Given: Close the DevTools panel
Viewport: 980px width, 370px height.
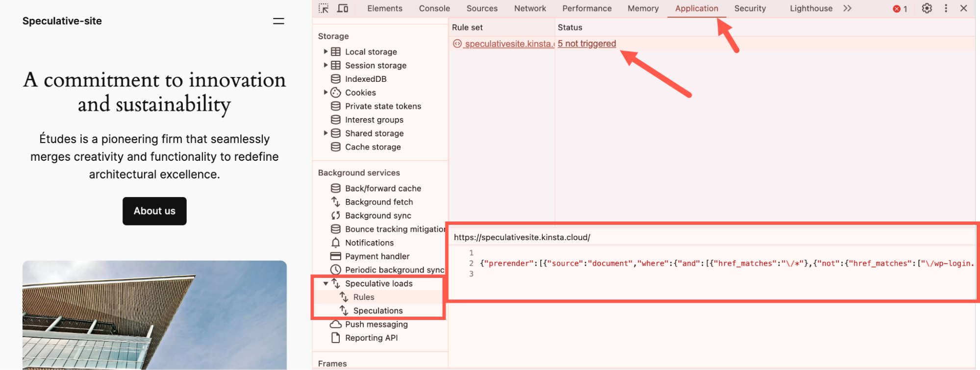Looking at the screenshot, I should [x=963, y=8].
